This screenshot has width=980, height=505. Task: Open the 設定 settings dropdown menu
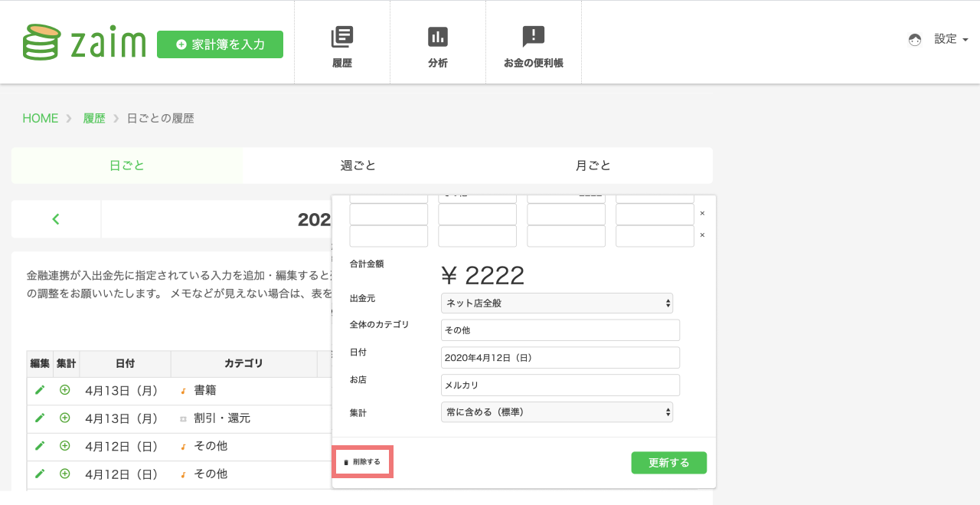tap(951, 39)
